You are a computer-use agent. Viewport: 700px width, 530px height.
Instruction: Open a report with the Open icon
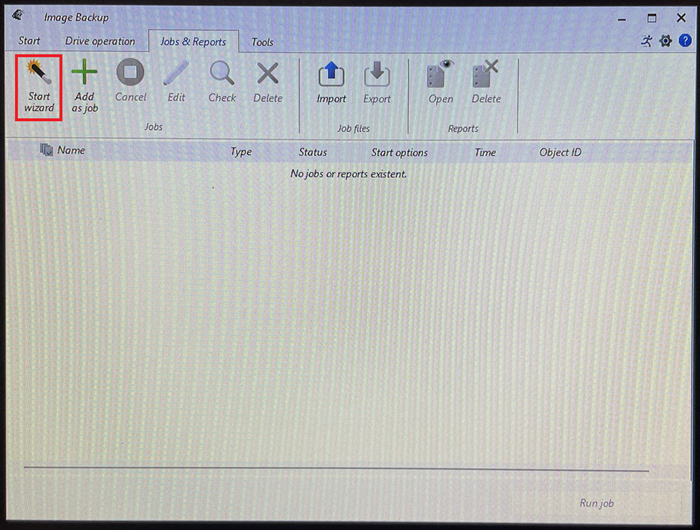440,75
